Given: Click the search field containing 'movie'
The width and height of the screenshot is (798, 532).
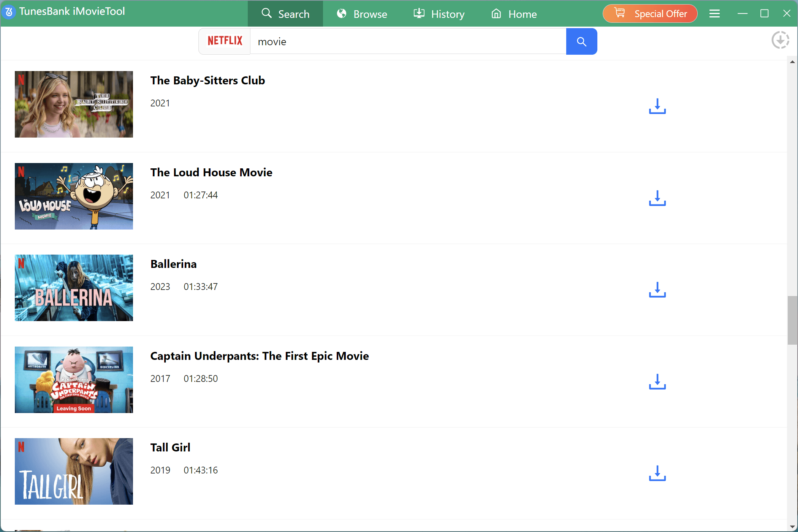Looking at the screenshot, I should [408, 41].
